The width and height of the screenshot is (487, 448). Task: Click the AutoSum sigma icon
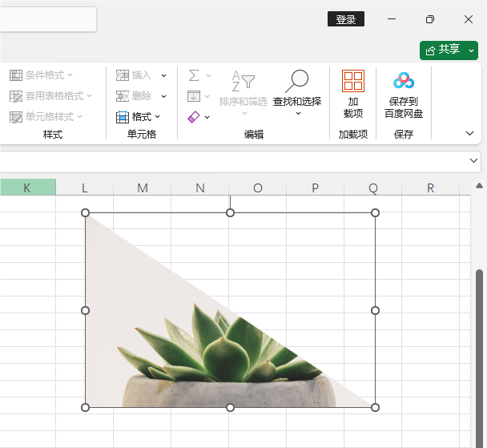pyautogui.click(x=194, y=75)
